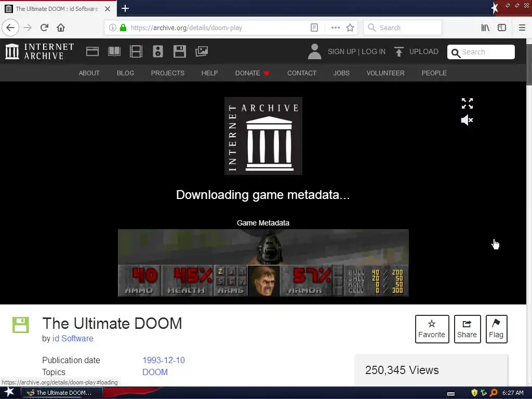Open the BLOG menu item

(x=125, y=73)
